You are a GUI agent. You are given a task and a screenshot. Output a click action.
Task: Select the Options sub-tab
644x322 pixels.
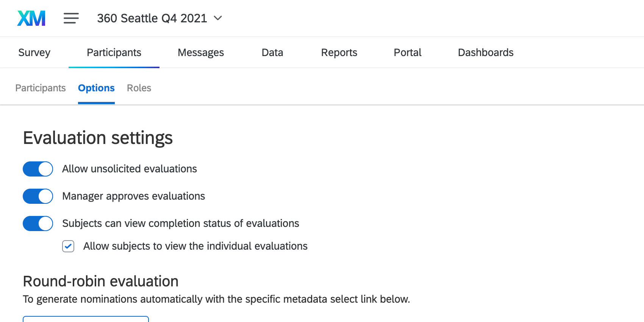96,88
